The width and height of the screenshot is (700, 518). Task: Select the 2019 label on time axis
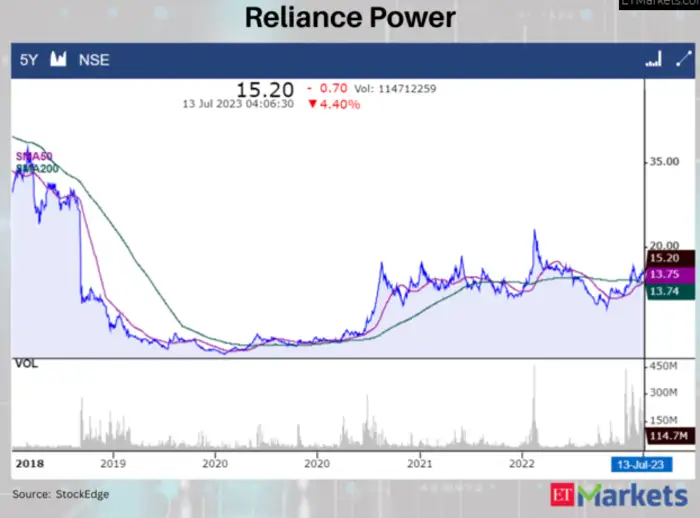coord(112,463)
